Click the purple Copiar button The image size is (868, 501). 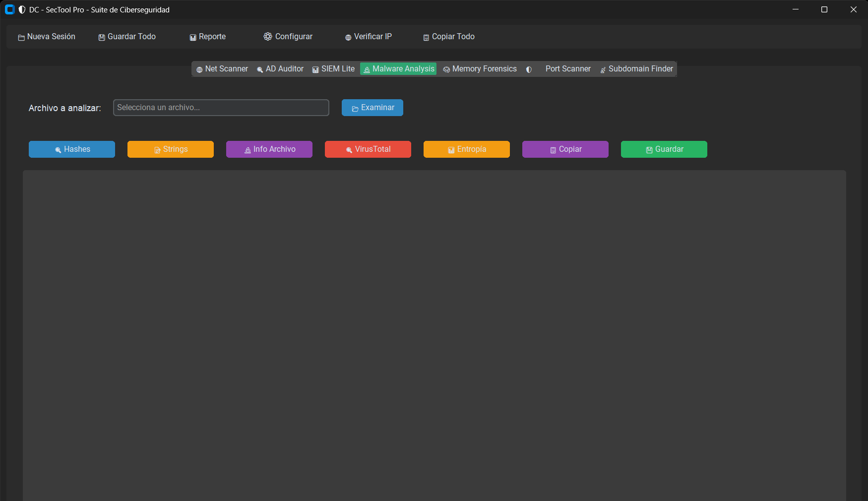click(x=565, y=149)
